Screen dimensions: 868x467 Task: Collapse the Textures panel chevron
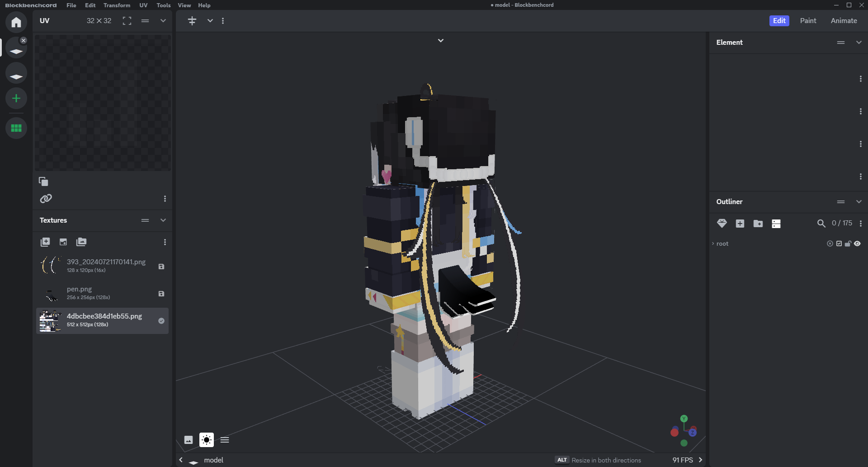pyautogui.click(x=163, y=220)
